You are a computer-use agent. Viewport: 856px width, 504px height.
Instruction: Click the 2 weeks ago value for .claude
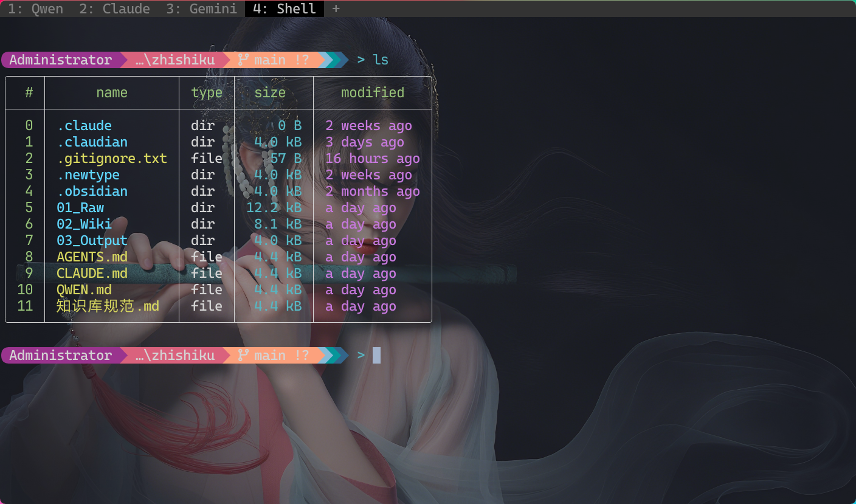(x=369, y=126)
